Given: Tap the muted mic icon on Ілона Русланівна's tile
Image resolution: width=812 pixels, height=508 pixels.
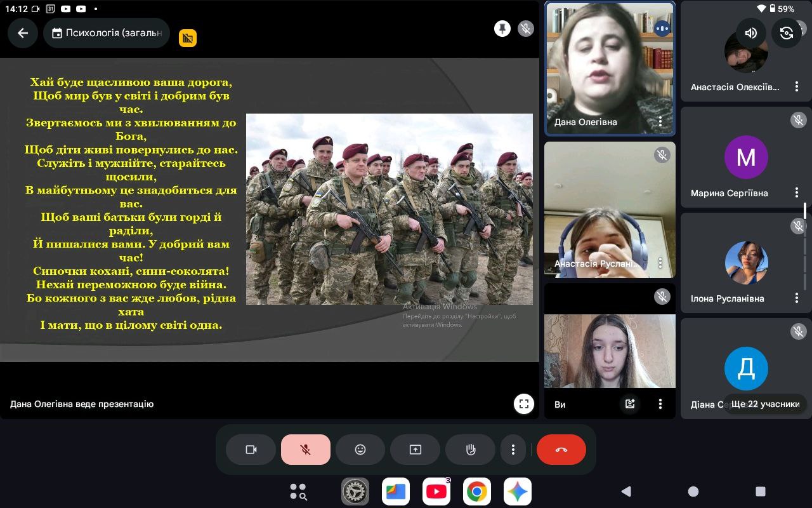Looking at the screenshot, I should [799, 226].
